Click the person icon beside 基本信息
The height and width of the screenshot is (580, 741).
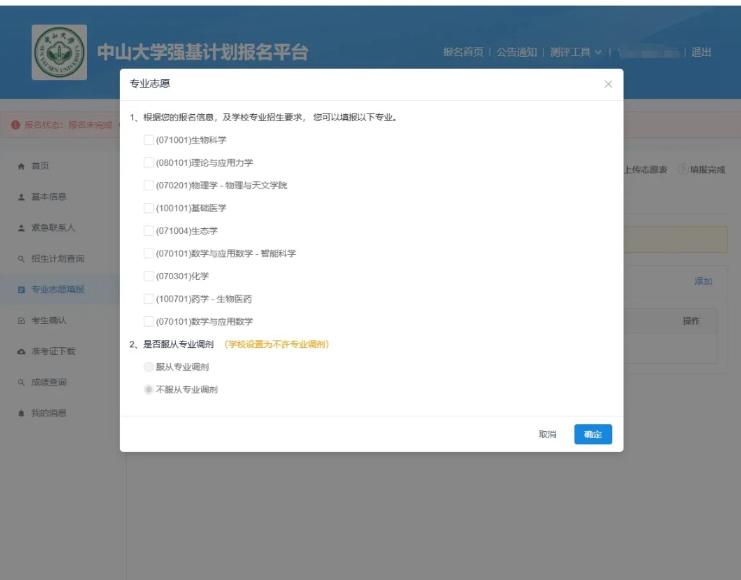(22, 197)
